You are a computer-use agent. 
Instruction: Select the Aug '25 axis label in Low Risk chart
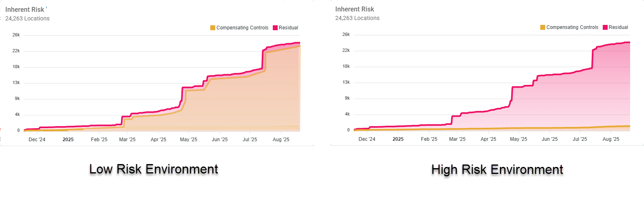click(281, 140)
